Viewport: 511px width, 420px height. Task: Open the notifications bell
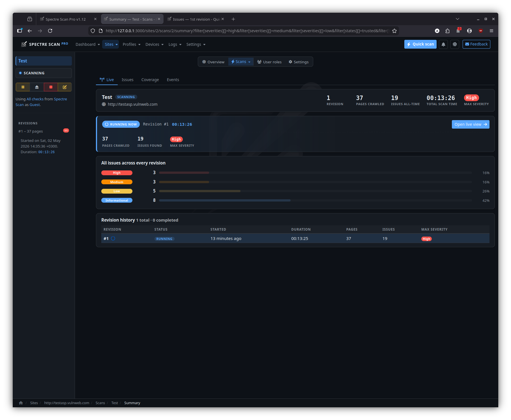(443, 44)
